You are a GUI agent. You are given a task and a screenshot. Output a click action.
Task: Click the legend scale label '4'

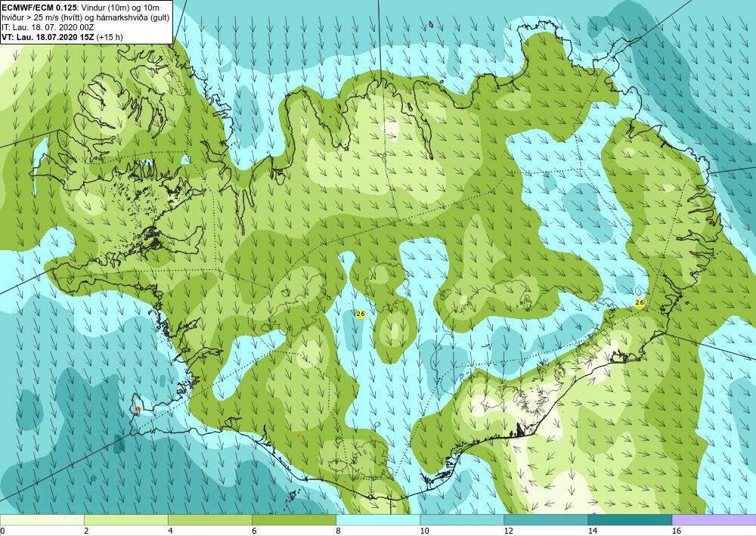pos(170,531)
